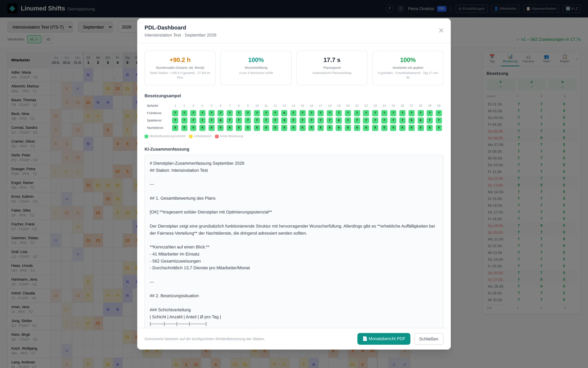Image resolution: width=588 pixels, height=368 pixels.
Task: Click the Schließen button
Action: tap(428, 339)
